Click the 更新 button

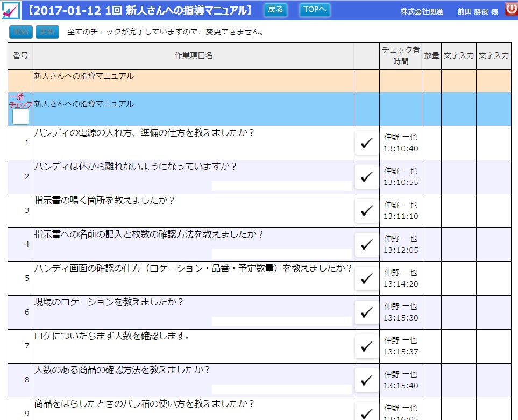pyautogui.click(x=47, y=32)
